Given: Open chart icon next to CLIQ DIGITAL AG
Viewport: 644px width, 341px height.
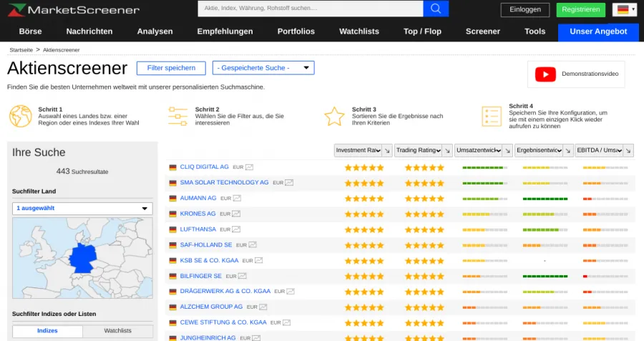Looking at the screenshot, I should tap(250, 167).
